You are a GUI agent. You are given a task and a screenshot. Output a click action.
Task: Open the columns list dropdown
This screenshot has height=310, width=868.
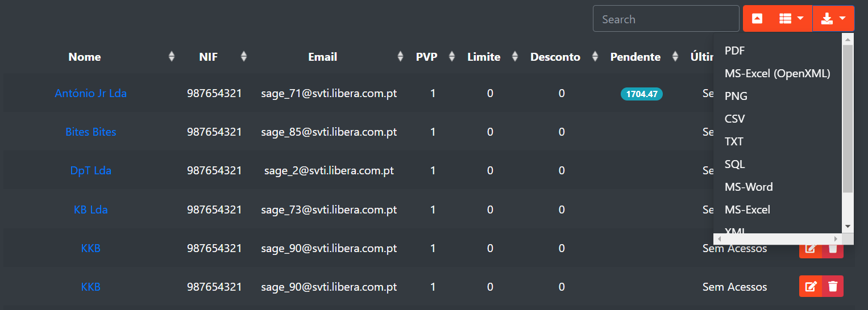point(791,19)
